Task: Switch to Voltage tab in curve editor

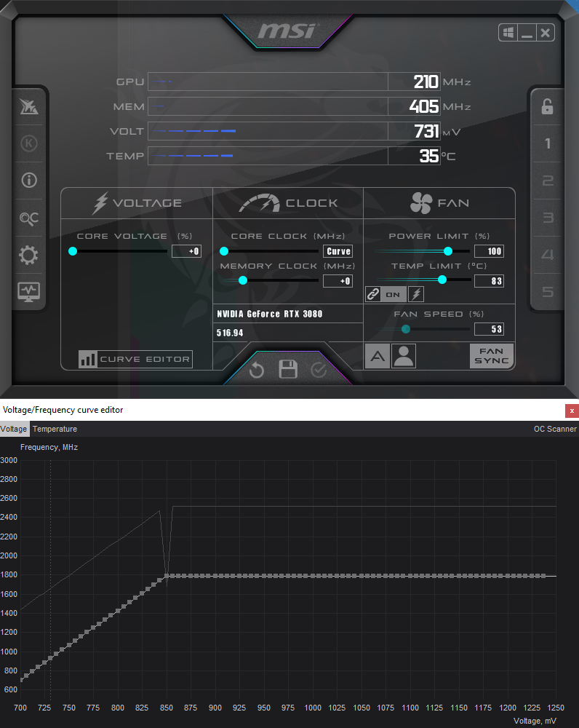Action: (x=14, y=429)
